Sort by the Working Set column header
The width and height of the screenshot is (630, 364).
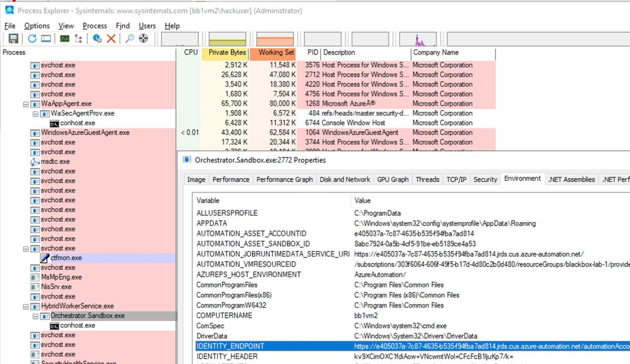(x=276, y=53)
